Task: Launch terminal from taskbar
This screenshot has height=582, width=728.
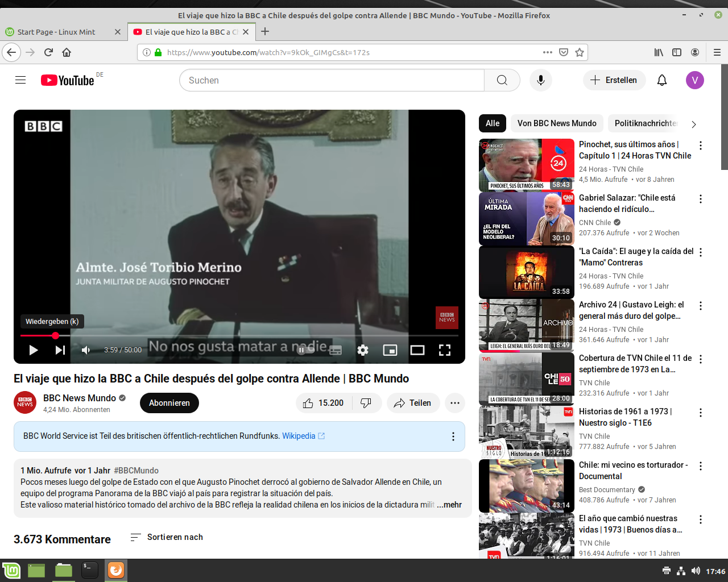Action: pyautogui.click(x=90, y=570)
